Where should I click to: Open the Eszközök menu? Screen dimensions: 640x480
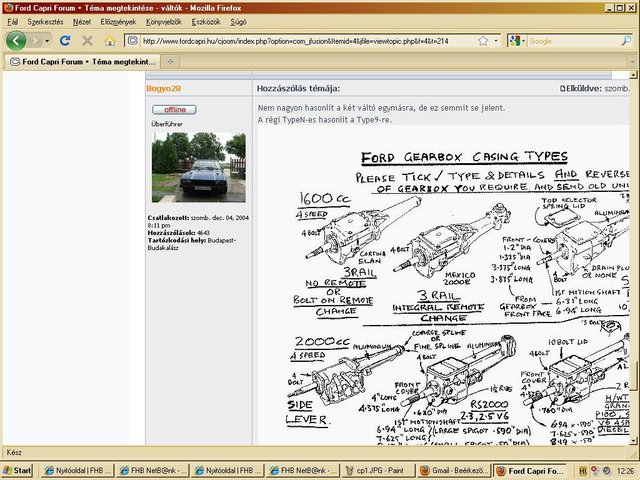click(x=208, y=21)
